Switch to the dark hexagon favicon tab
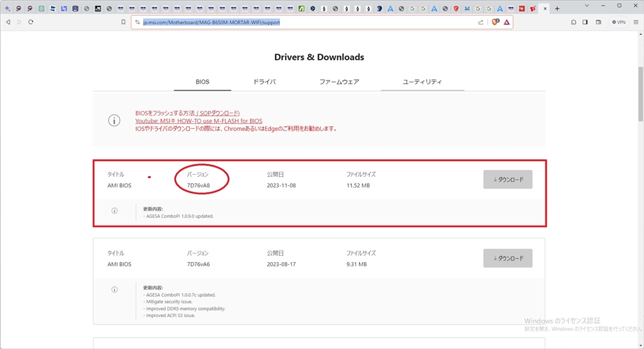The image size is (644, 349). [313, 8]
